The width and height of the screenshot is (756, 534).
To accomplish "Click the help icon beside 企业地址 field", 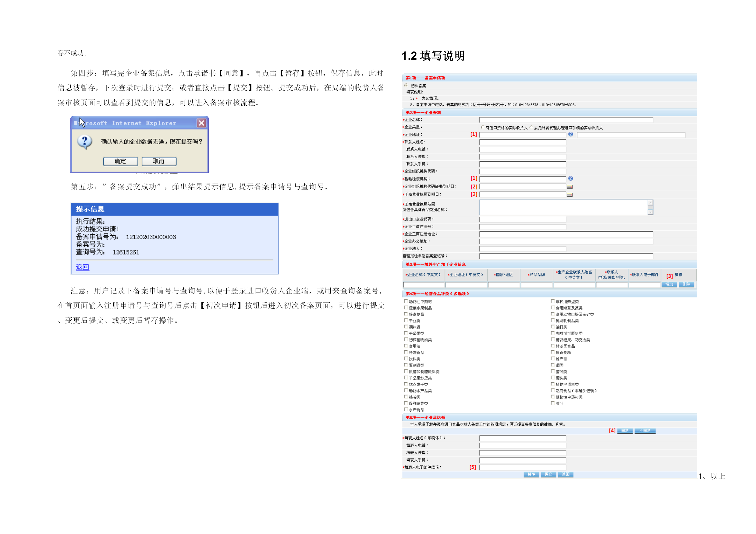I will coord(571,134).
